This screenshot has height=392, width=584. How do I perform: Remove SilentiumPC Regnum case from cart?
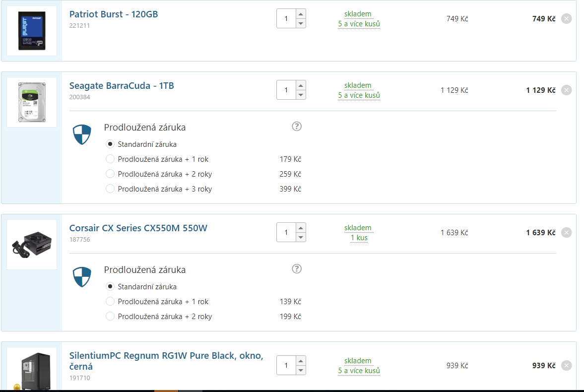[x=566, y=366]
